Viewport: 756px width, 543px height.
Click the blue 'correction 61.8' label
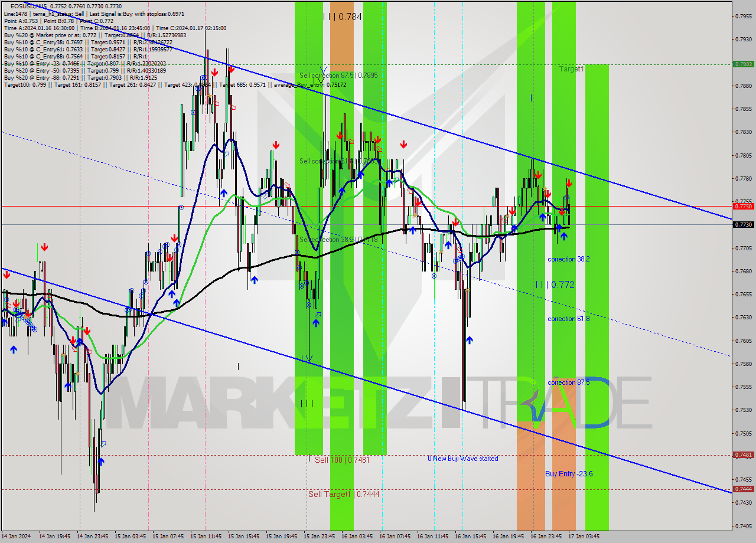568,319
